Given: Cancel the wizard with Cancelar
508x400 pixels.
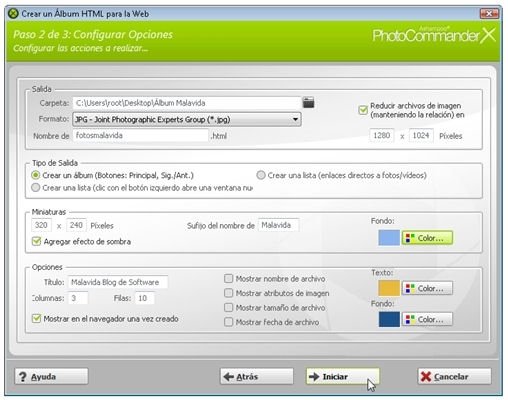Looking at the screenshot, I should (454, 377).
